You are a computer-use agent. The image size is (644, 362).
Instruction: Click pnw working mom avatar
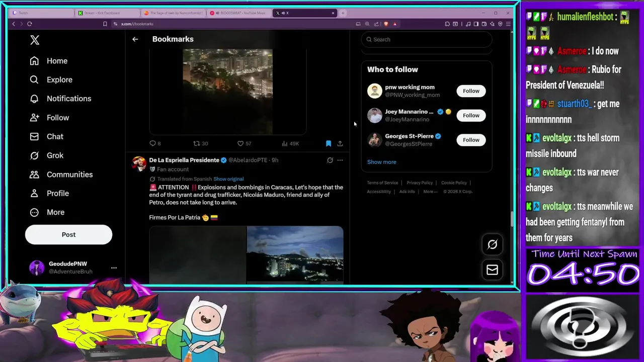tap(375, 91)
